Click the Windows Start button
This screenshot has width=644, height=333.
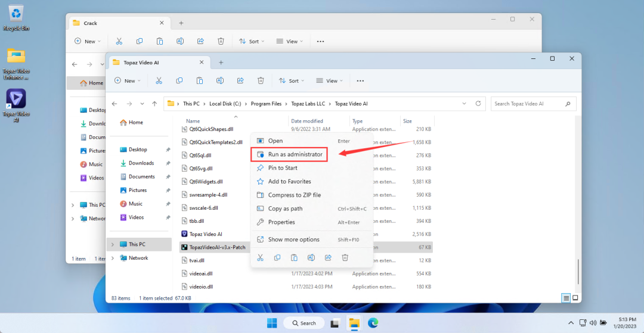coord(272,323)
